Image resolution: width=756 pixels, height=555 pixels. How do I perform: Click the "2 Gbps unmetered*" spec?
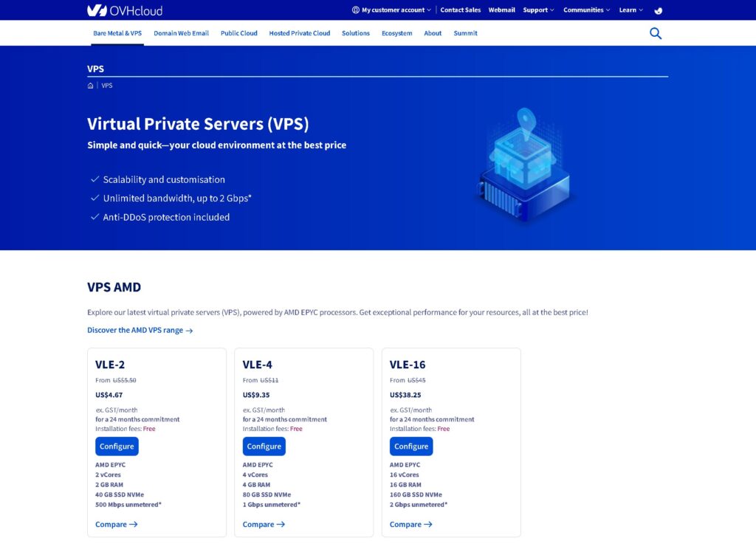click(x=419, y=505)
